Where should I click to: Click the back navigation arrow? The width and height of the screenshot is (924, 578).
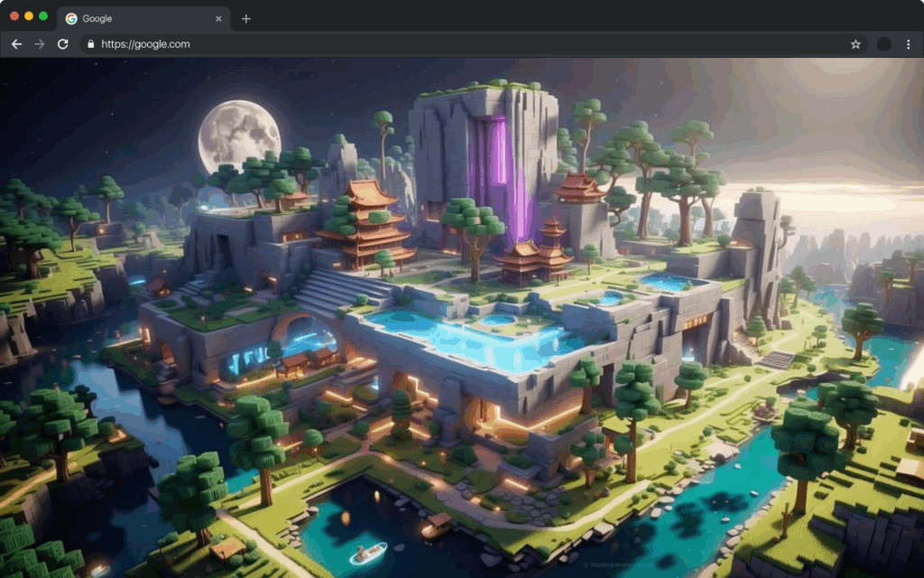tap(16, 43)
